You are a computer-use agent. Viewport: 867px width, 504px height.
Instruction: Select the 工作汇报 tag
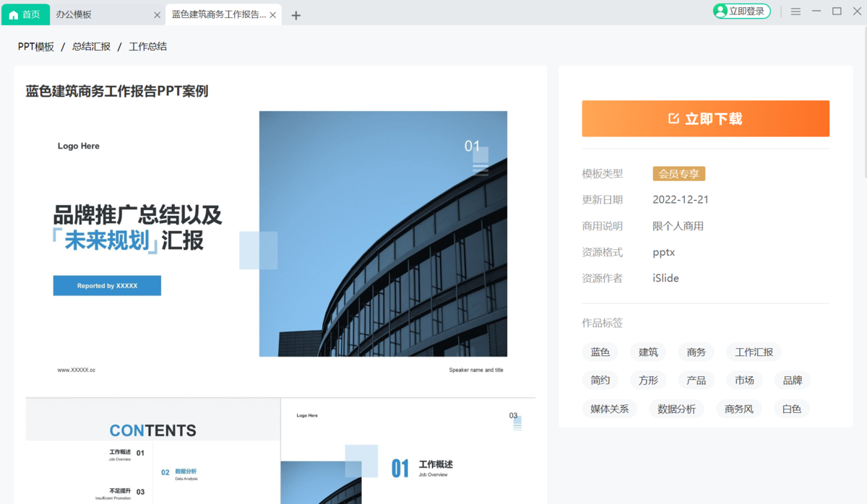pos(754,352)
